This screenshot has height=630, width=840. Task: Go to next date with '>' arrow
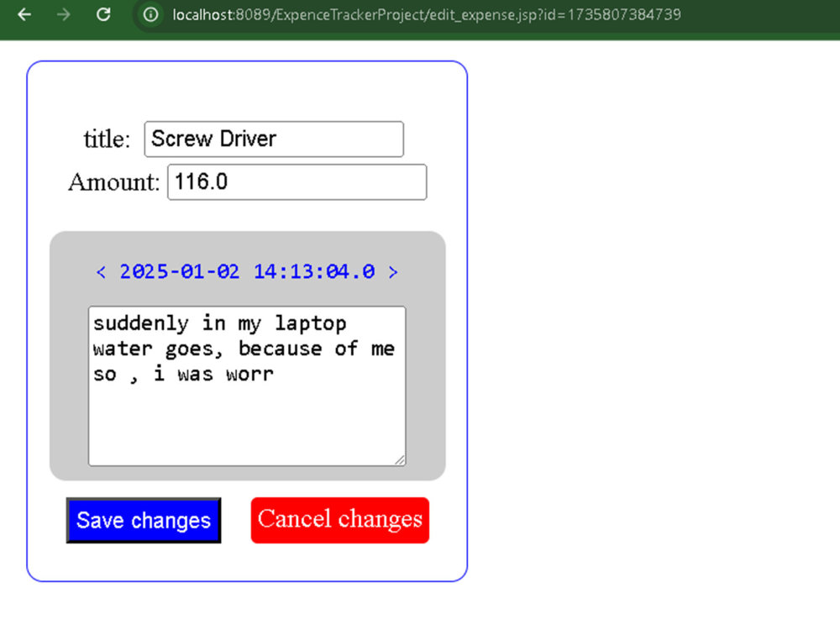click(393, 272)
